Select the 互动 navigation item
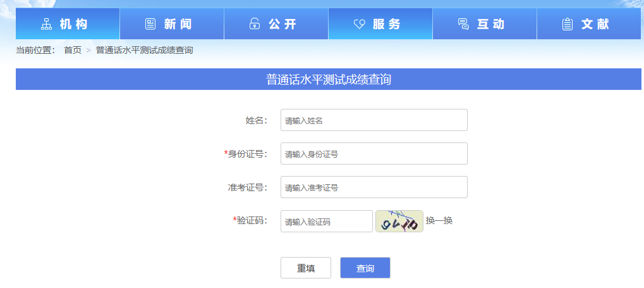The height and width of the screenshot is (288, 644). click(485, 24)
